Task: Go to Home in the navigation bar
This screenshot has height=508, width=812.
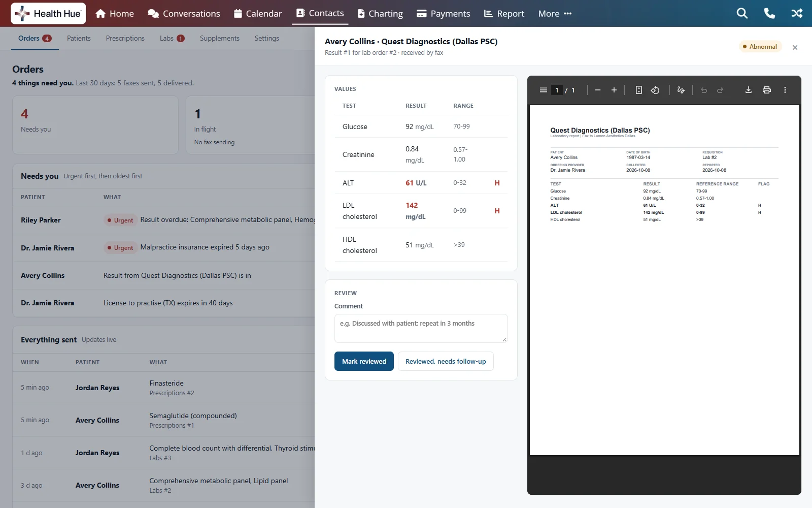Action: click(115, 14)
